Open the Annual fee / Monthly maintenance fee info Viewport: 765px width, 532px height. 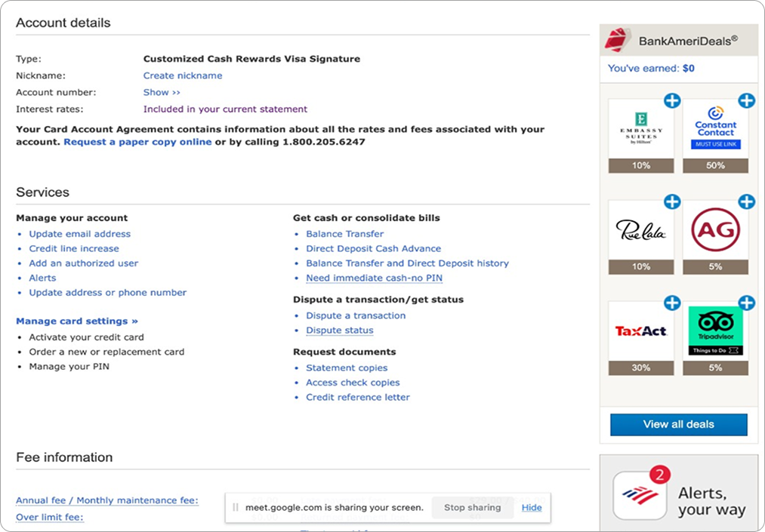107,500
